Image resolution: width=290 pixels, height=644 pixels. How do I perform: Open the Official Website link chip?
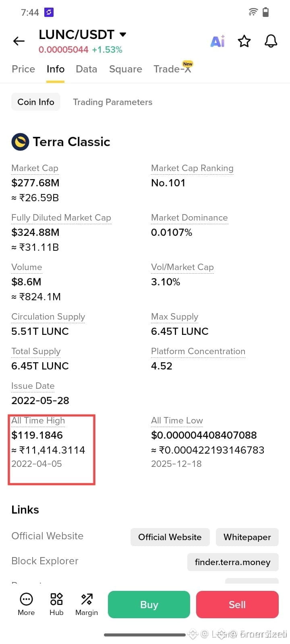pyautogui.click(x=170, y=537)
